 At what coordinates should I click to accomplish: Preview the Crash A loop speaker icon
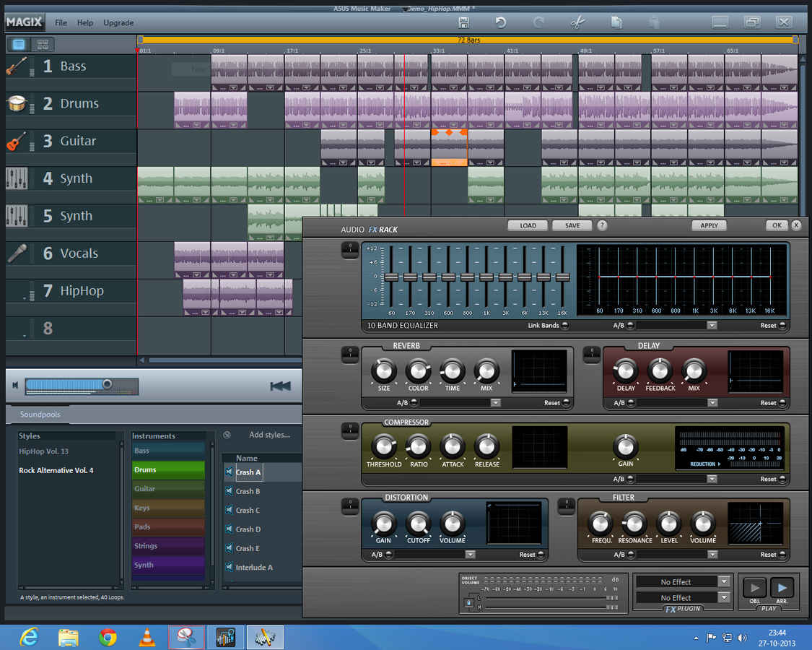(x=229, y=472)
